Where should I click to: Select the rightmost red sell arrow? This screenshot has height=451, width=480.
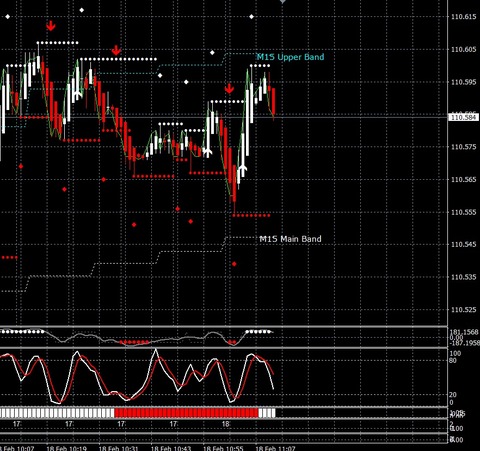(x=229, y=89)
